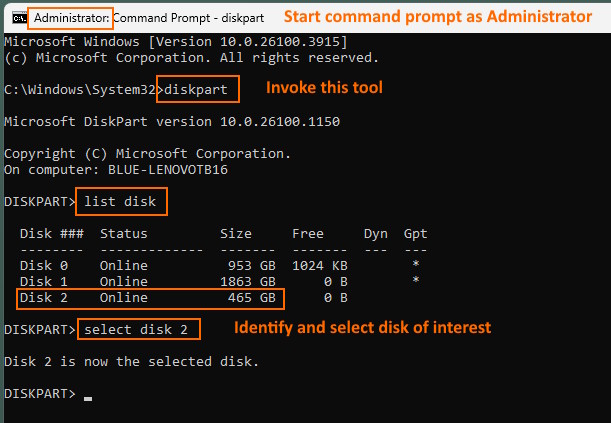Click the 'Free' column header
Screen dimensions: 611x423
coord(308,234)
